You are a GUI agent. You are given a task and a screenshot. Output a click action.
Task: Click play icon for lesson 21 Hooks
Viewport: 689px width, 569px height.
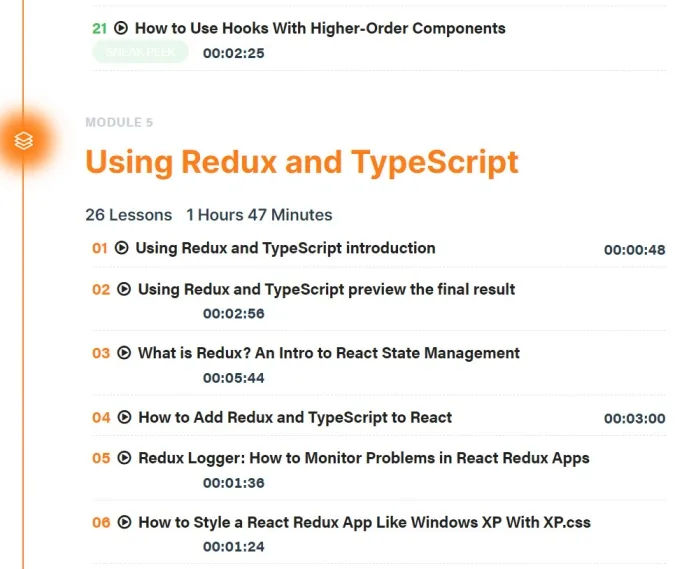[121, 28]
